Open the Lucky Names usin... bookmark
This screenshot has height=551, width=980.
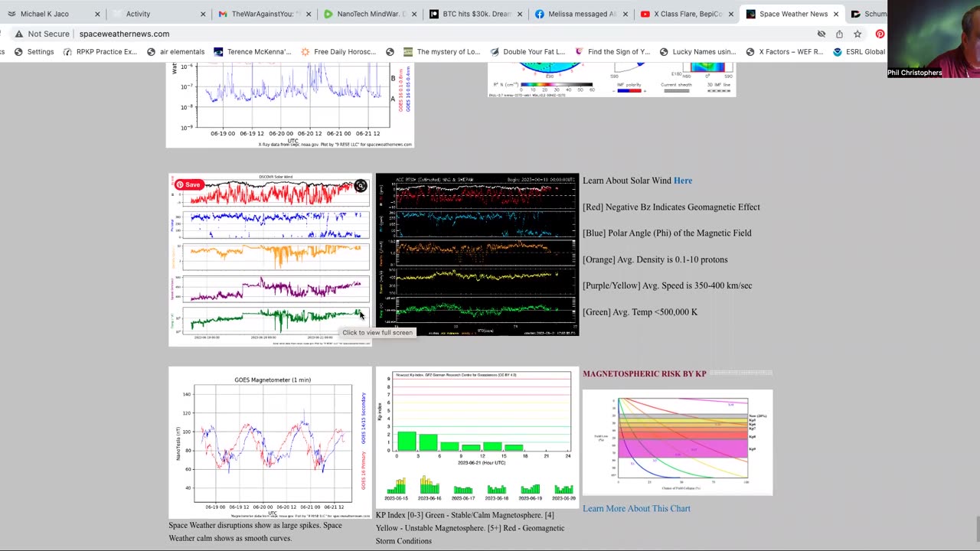pos(697,52)
